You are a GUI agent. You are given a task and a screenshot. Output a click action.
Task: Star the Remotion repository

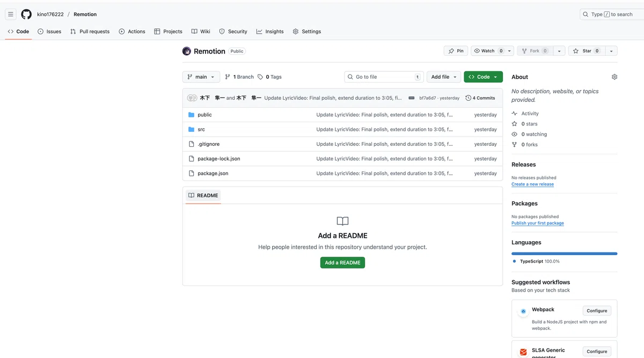click(586, 51)
